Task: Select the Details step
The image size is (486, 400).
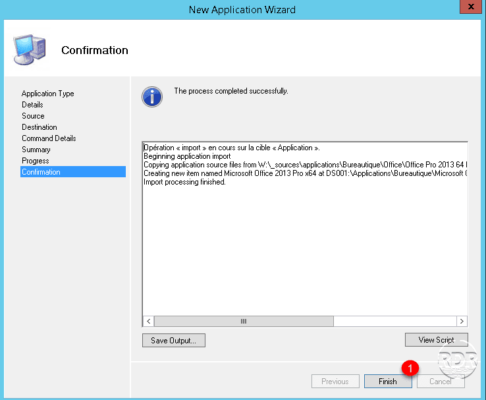Action: tap(32, 105)
